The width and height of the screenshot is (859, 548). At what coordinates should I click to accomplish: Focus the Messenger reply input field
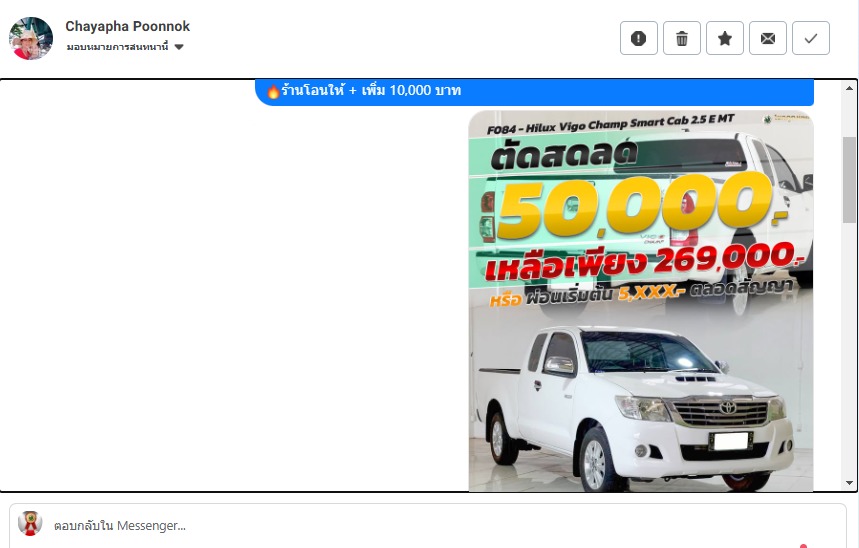click(x=427, y=526)
